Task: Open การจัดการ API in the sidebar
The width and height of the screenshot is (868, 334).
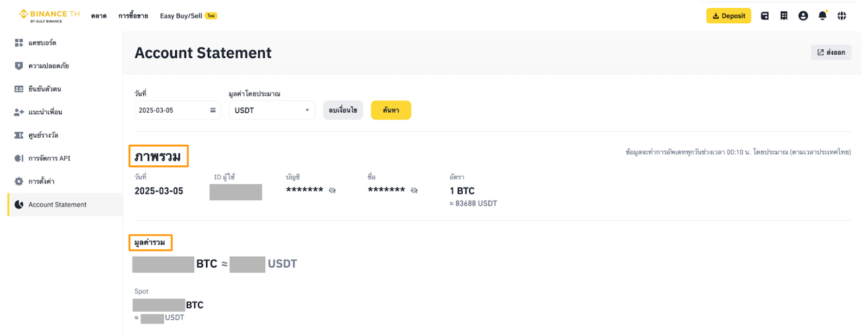Action: point(49,158)
